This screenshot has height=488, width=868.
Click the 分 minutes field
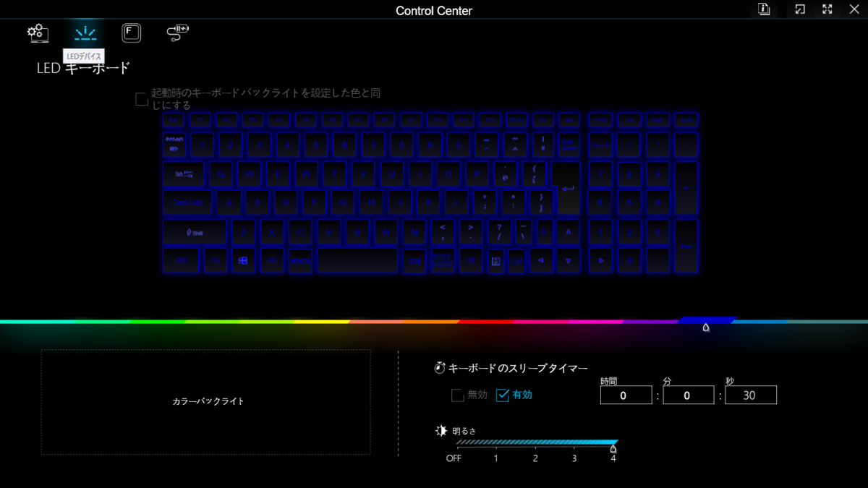coord(689,395)
